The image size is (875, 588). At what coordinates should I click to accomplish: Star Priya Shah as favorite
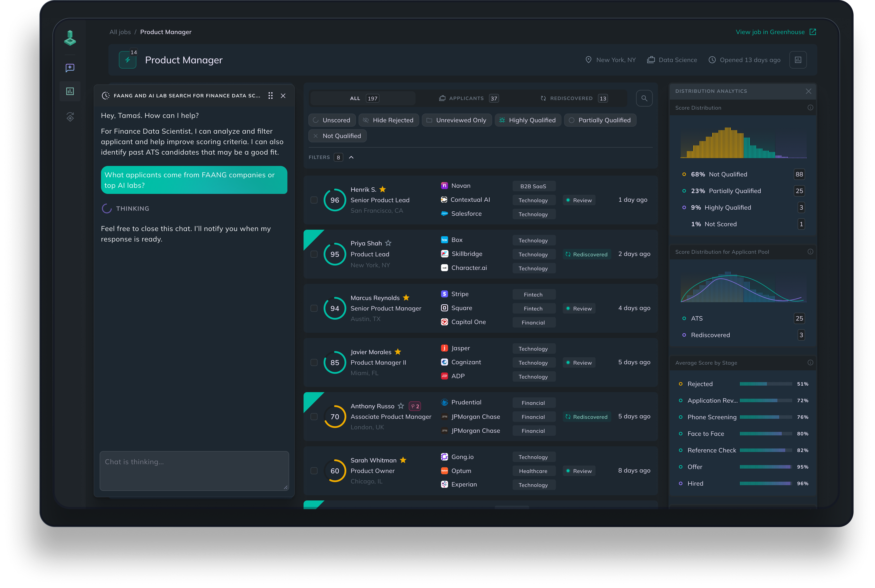click(388, 243)
